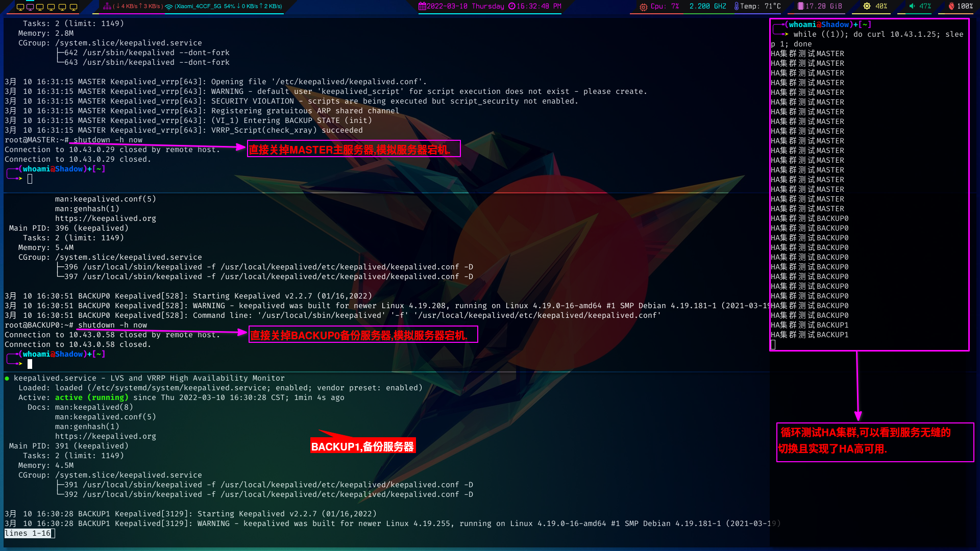This screenshot has height=551, width=980.
Task: Click the brightness sun icon
Action: click(867, 6)
